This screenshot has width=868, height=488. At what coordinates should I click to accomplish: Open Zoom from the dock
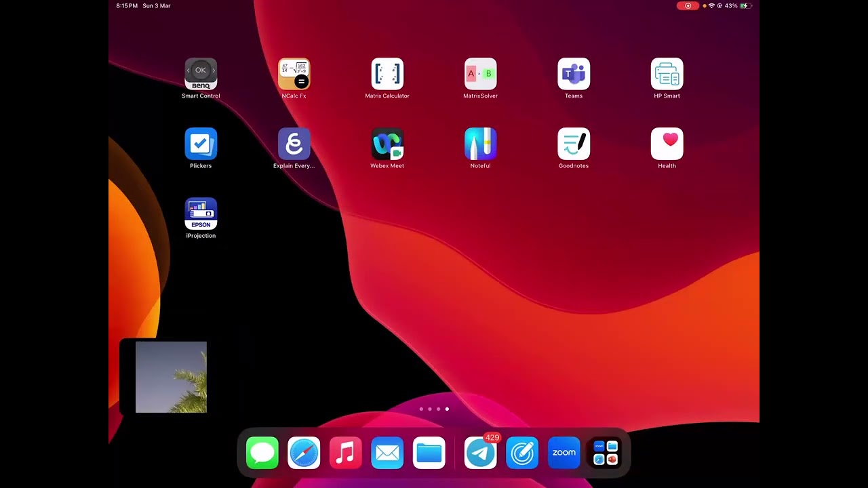coord(564,453)
